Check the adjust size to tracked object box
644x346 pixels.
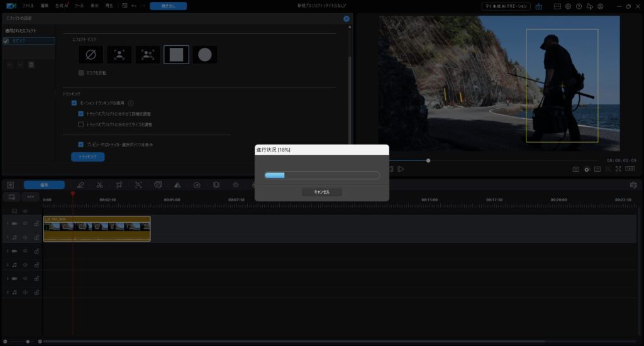81,125
